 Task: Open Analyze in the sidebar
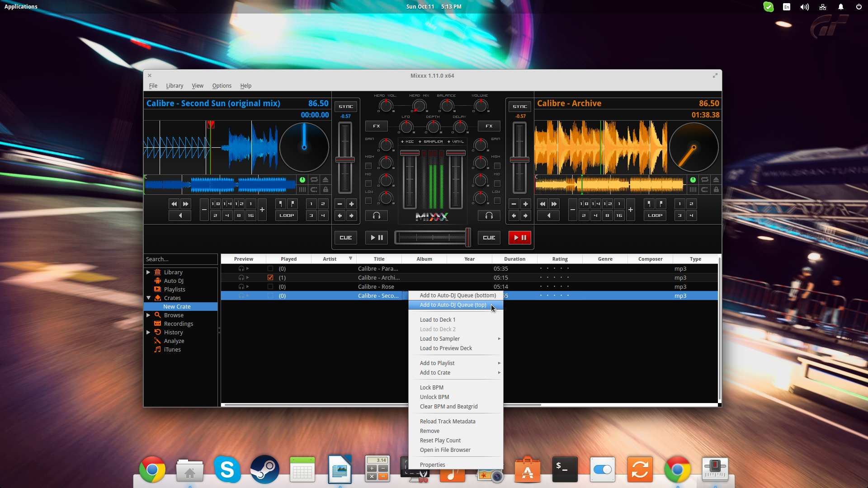coord(174,341)
